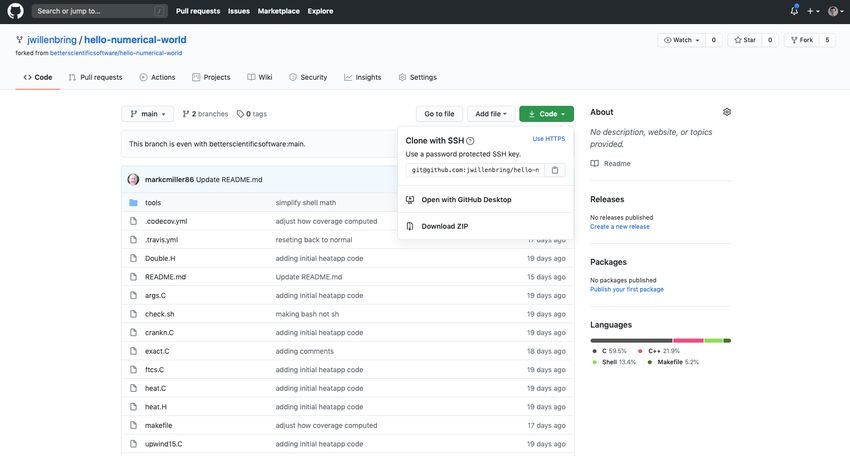Open the plus create-new menu

tap(813, 11)
